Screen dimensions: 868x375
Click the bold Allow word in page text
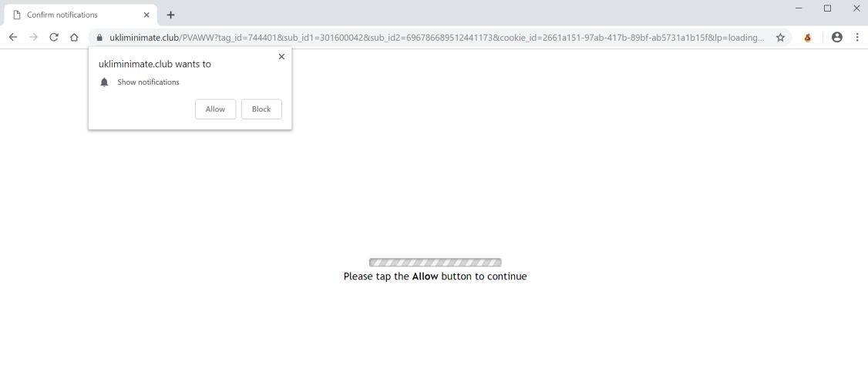tap(426, 276)
